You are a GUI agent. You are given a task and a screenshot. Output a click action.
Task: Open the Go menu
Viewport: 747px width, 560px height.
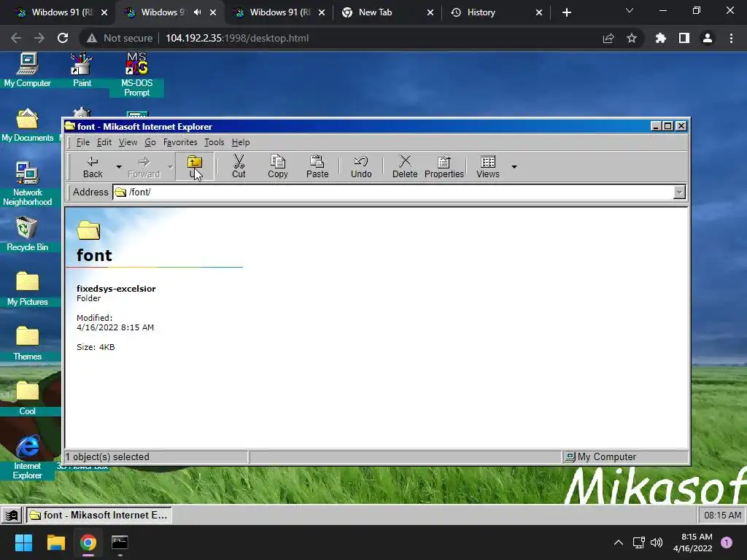[150, 142]
